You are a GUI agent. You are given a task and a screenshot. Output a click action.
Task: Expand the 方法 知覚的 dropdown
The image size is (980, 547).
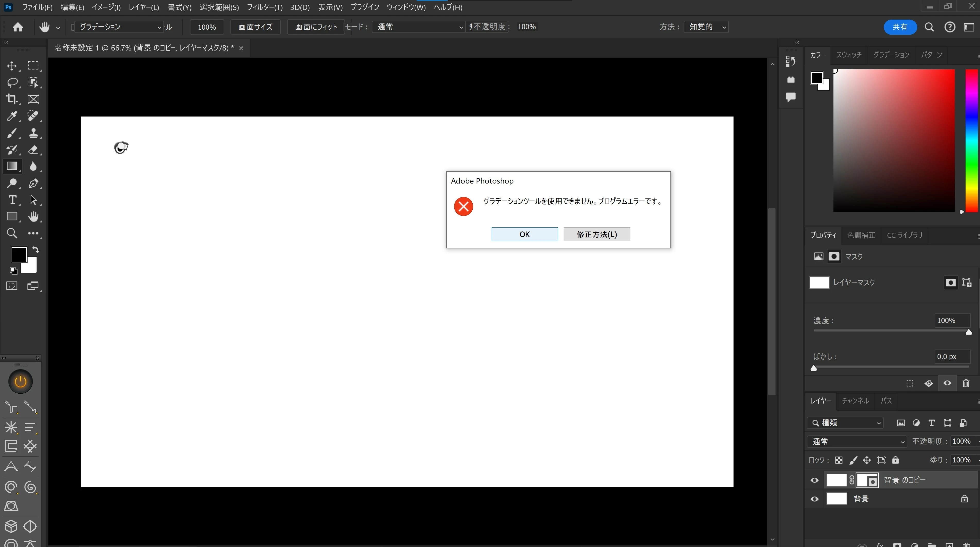(706, 27)
